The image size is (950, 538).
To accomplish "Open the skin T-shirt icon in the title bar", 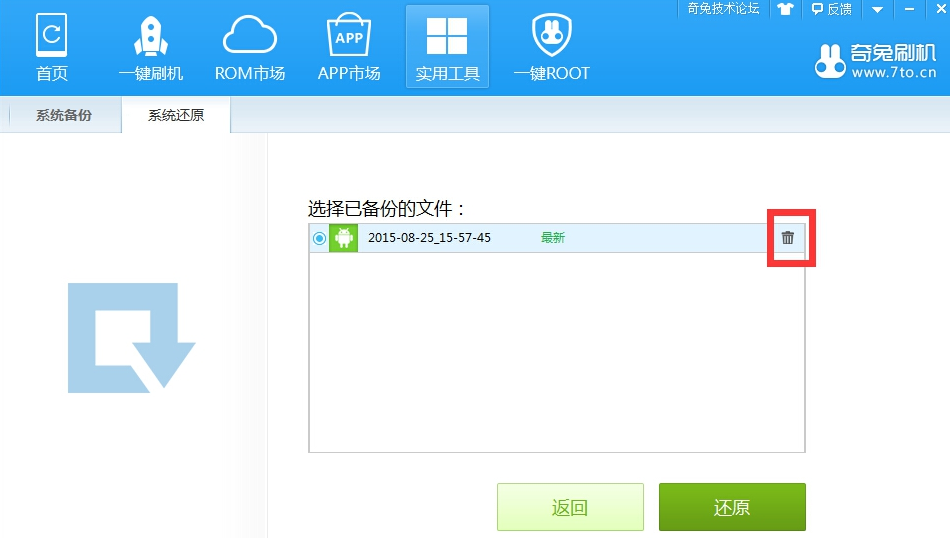I will tap(785, 9).
